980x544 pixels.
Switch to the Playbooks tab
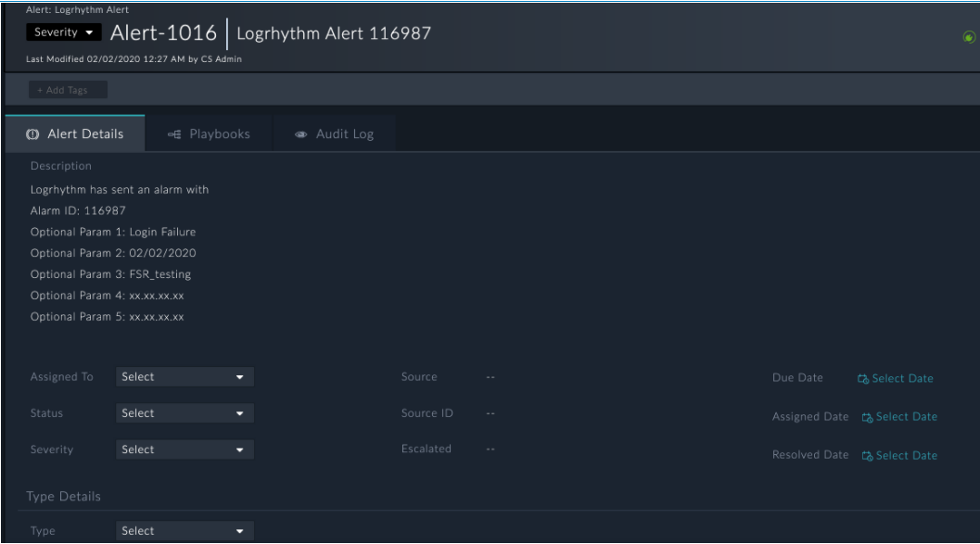[209, 133]
